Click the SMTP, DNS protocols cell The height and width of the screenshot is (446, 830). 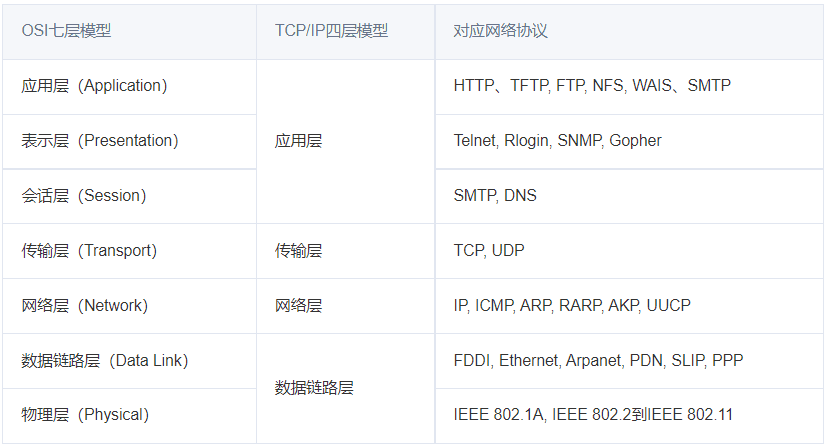(495, 196)
